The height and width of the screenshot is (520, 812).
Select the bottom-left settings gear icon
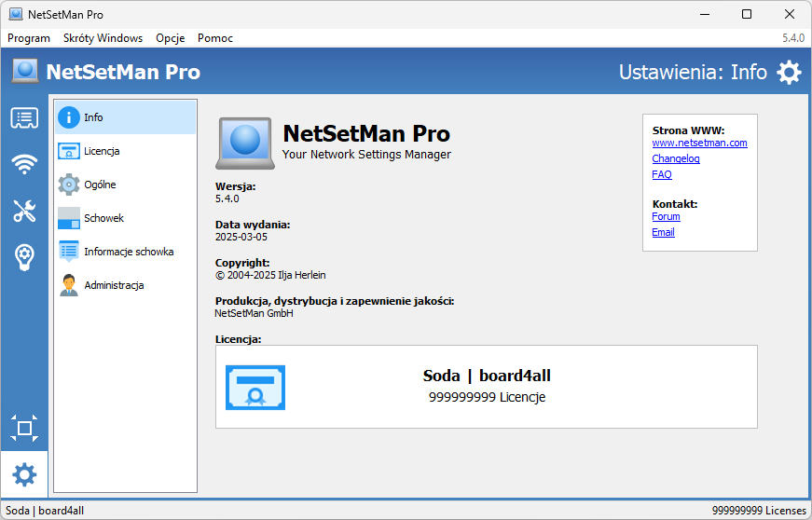click(x=24, y=474)
